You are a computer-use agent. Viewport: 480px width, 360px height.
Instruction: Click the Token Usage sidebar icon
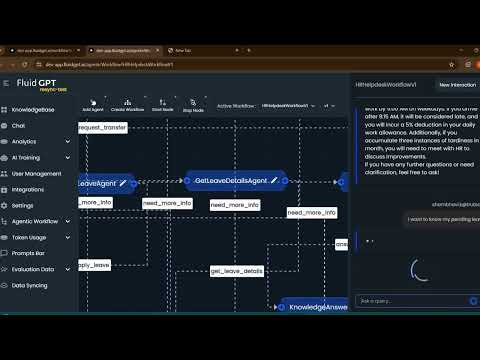(4, 237)
